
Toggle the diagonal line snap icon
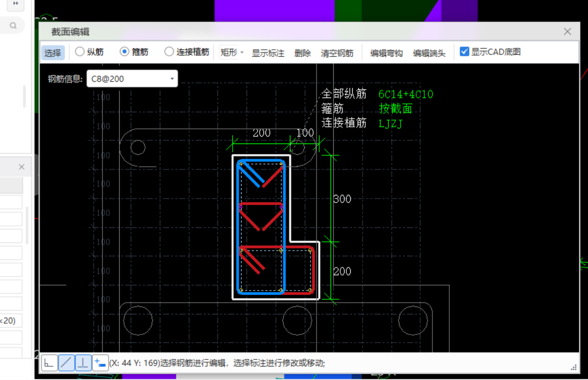tap(66, 363)
